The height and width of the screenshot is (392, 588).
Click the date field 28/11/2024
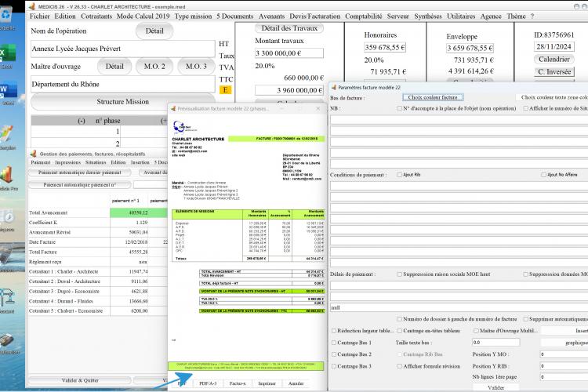[x=554, y=46]
